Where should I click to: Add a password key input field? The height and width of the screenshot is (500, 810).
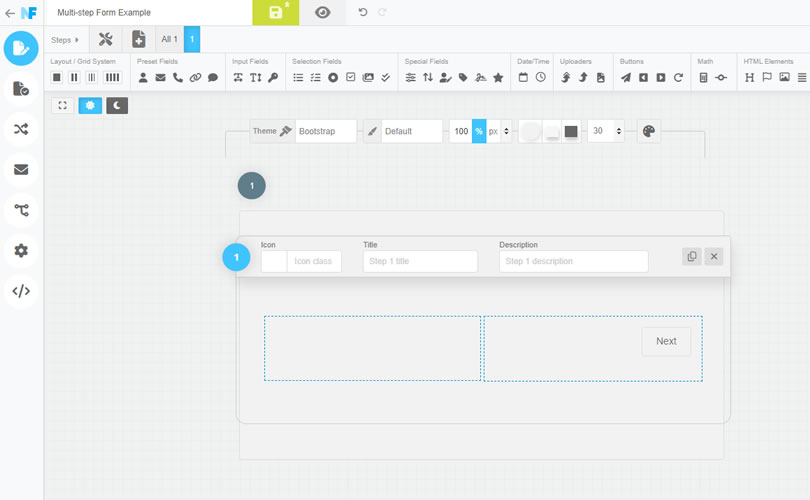273,77
